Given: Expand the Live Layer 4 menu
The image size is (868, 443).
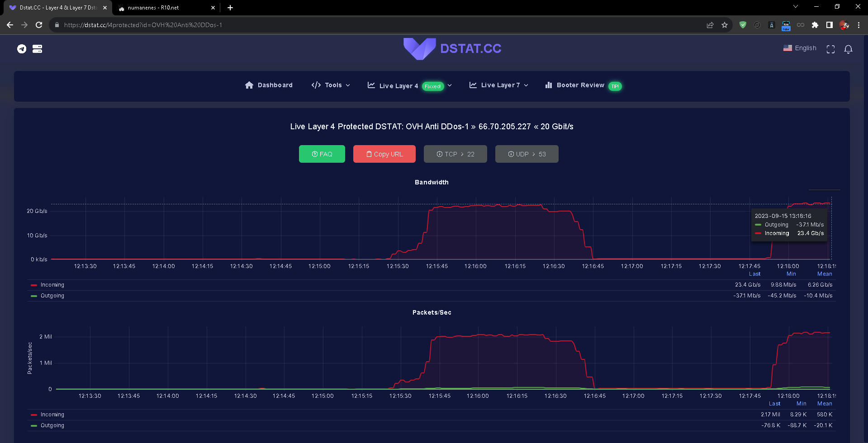Looking at the screenshot, I should (410, 85).
